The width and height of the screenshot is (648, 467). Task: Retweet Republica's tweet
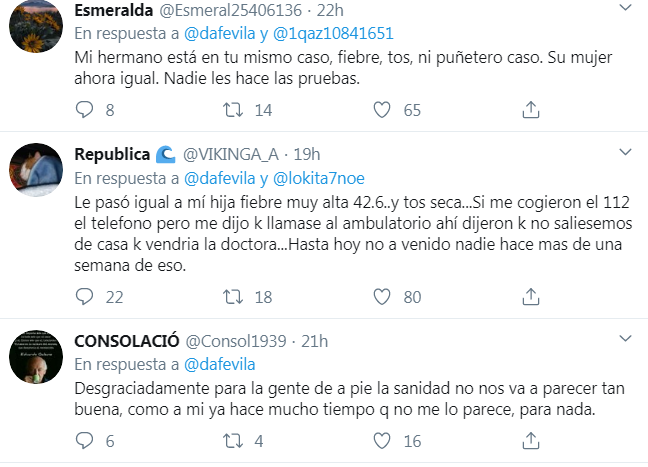click(232, 297)
